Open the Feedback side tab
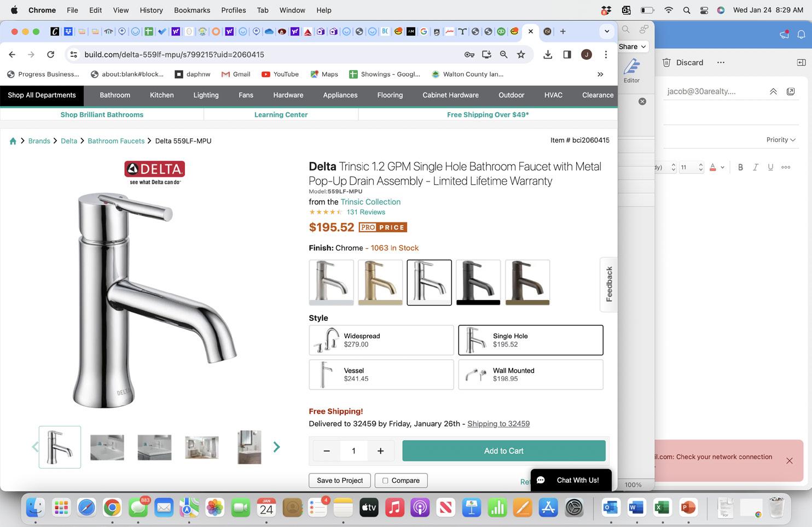Image resolution: width=812 pixels, height=527 pixels. pyautogui.click(x=609, y=284)
